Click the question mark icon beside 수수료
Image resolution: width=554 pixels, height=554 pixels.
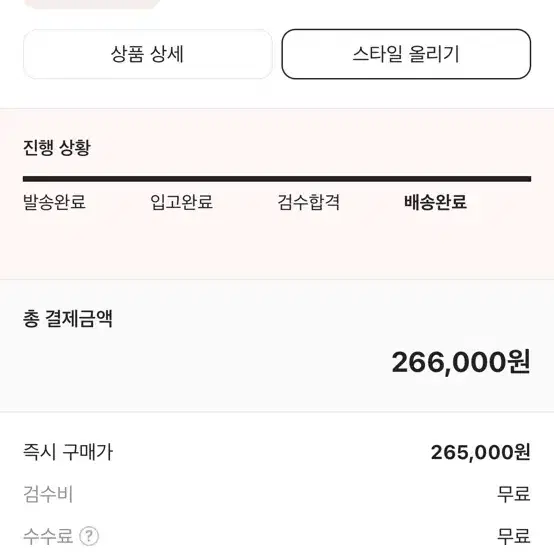tap(89, 536)
